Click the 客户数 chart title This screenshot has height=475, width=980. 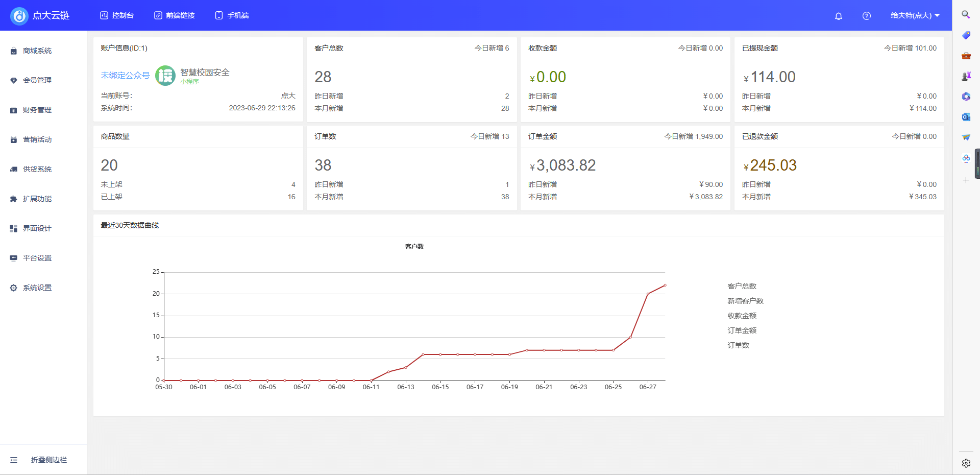(414, 247)
